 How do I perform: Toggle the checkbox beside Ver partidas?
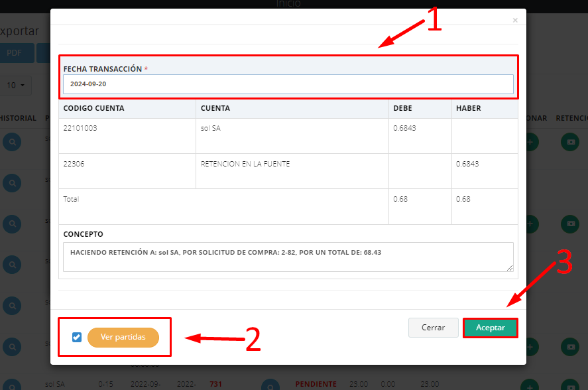(77, 337)
